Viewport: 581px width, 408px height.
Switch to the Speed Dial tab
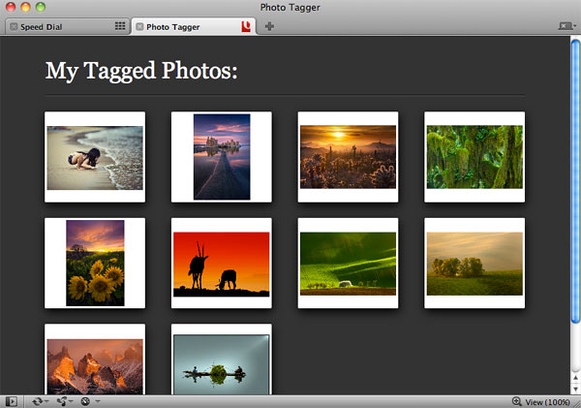[67, 27]
